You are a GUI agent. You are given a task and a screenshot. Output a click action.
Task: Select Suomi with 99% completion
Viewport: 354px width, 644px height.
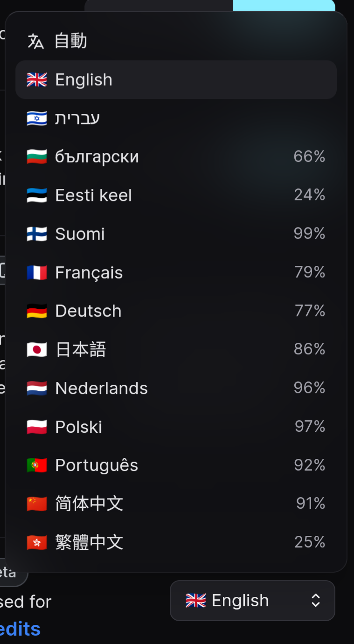click(x=176, y=234)
